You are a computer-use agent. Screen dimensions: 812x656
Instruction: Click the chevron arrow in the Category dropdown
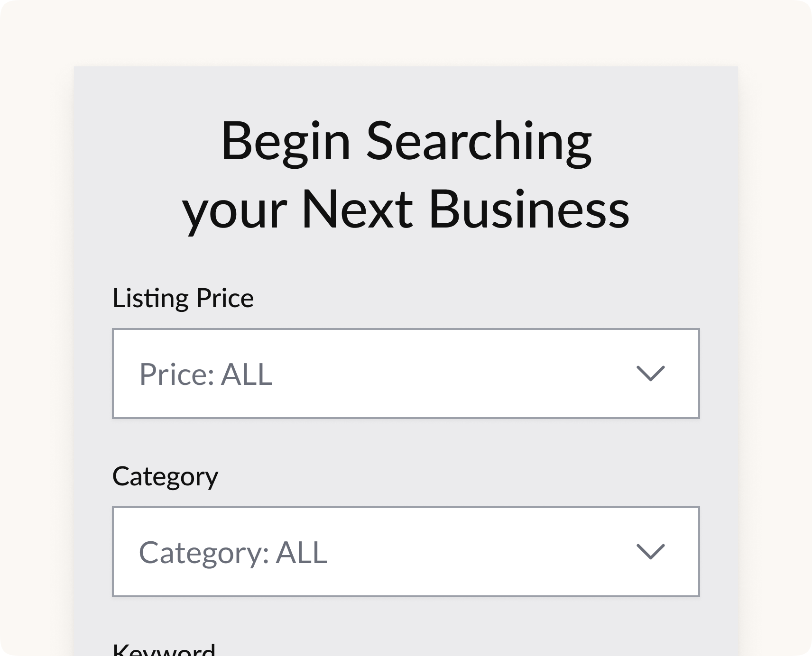click(x=650, y=552)
